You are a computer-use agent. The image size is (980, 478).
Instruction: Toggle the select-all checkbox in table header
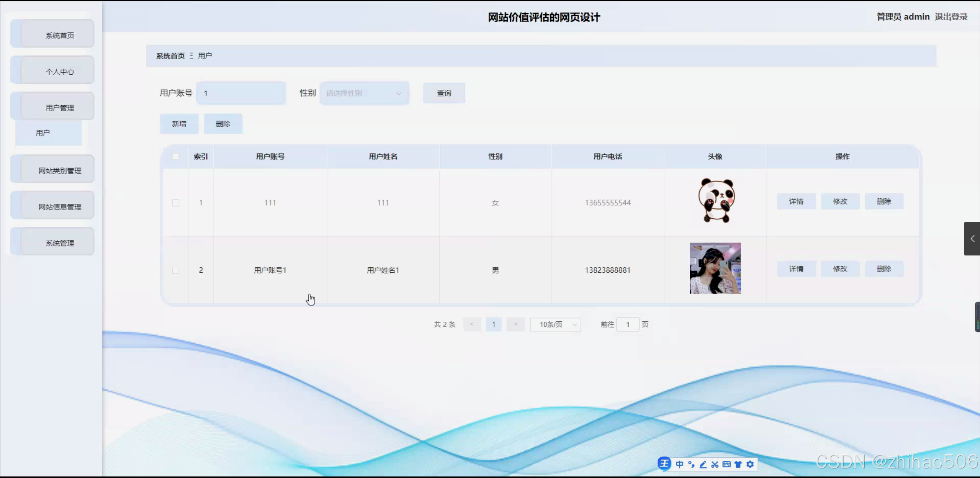coord(176,156)
